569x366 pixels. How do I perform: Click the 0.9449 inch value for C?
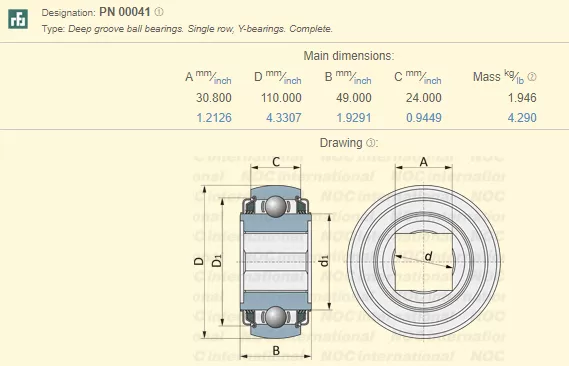click(x=424, y=118)
